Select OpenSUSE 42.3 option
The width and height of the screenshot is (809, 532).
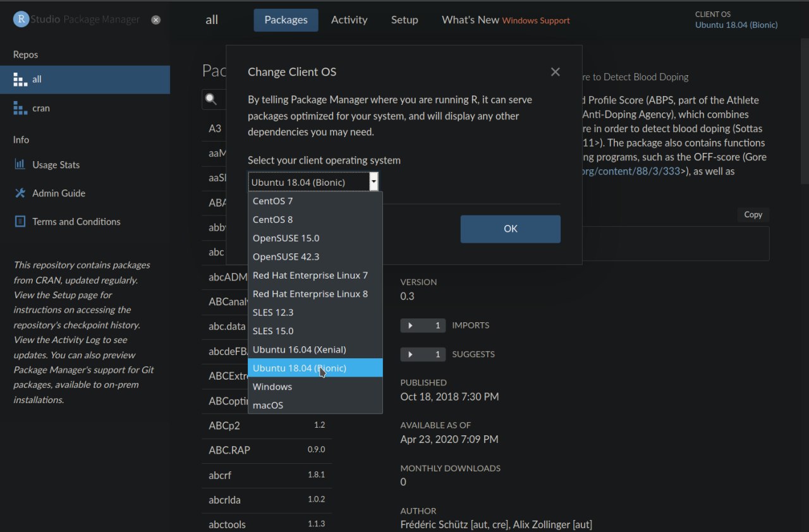315,257
